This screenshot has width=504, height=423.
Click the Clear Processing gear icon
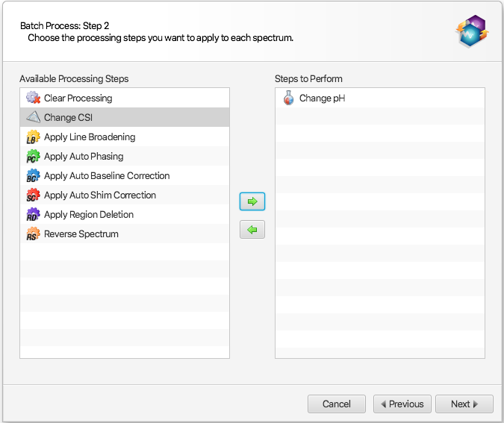pos(32,98)
